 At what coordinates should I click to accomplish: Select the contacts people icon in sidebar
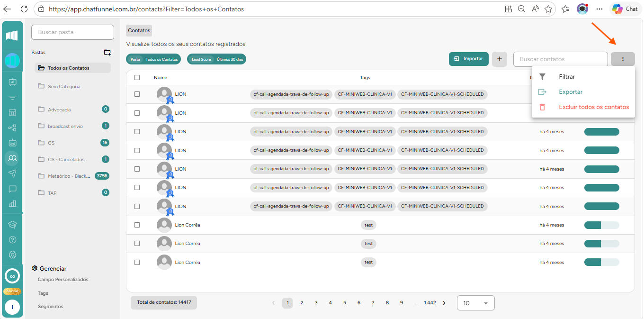tap(12, 158)
